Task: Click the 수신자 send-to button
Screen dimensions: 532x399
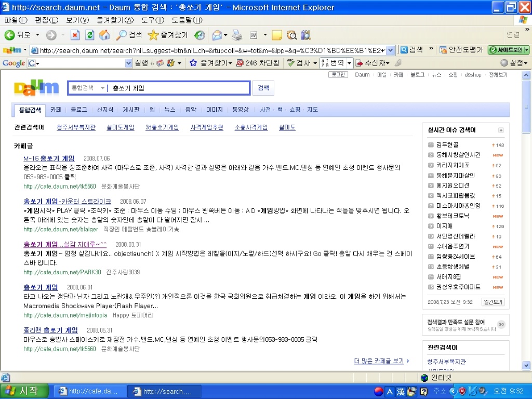Action: [x=373, y=63]
